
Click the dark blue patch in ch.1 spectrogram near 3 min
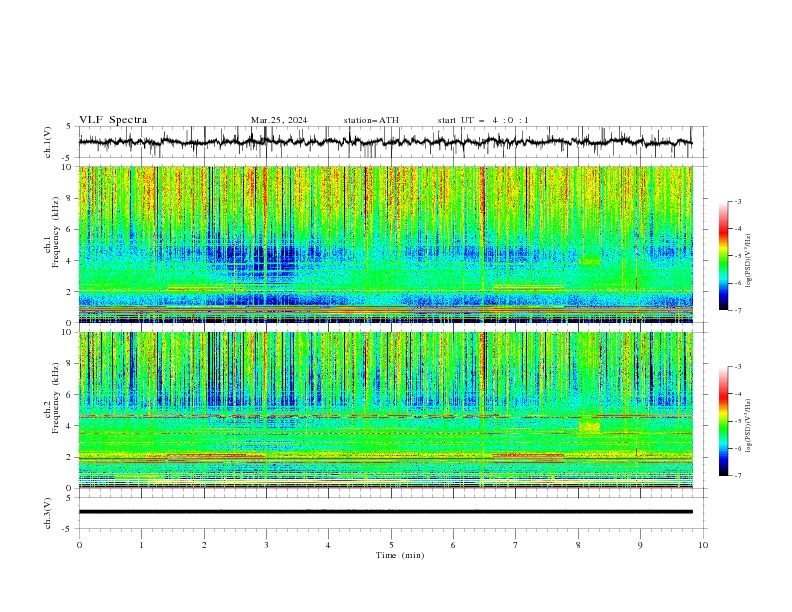260,260
